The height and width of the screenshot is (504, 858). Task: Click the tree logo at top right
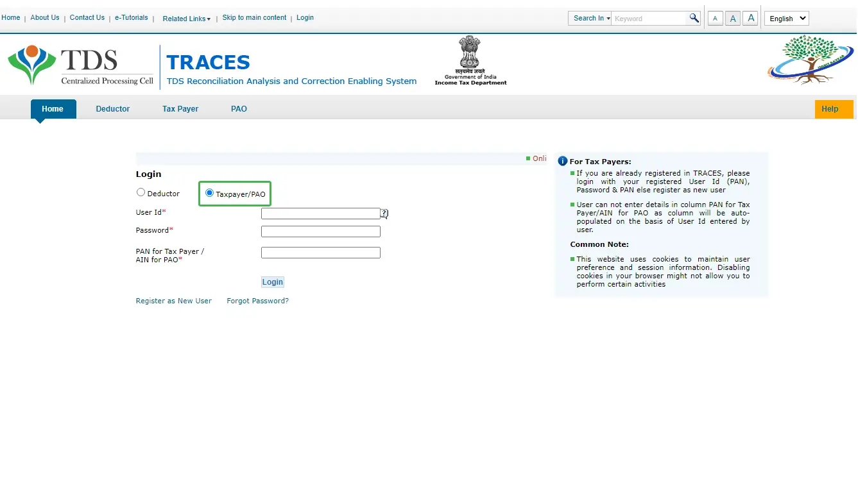pyautogui.click(x=811, y=60)
